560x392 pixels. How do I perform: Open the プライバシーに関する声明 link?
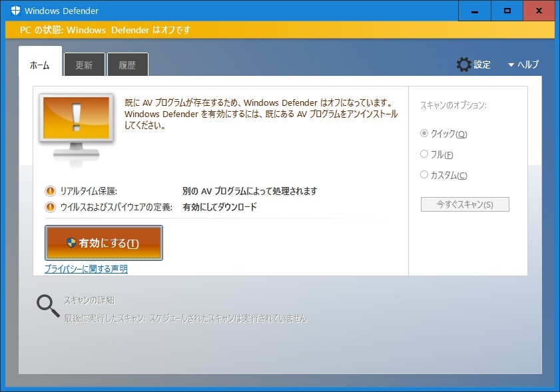click(86, 269)
